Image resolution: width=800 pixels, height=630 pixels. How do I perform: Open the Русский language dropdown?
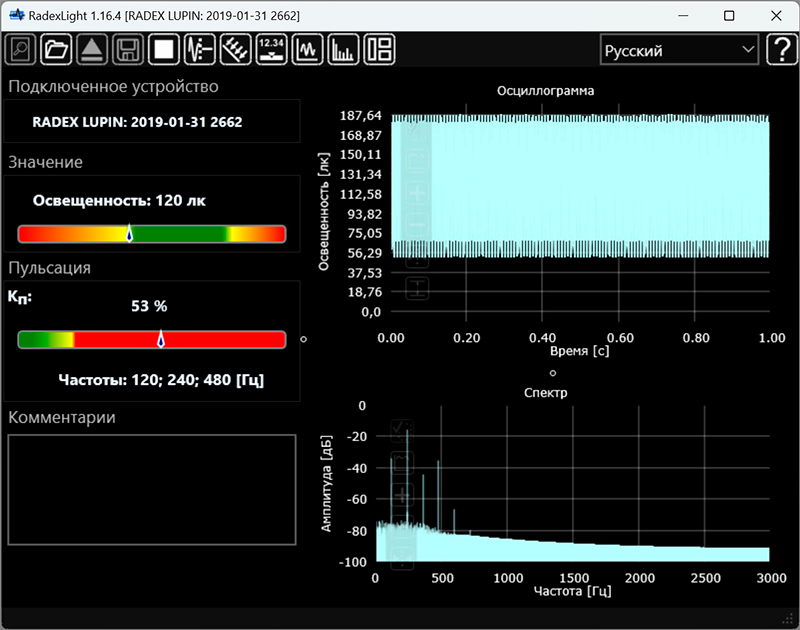click(679, 50)
